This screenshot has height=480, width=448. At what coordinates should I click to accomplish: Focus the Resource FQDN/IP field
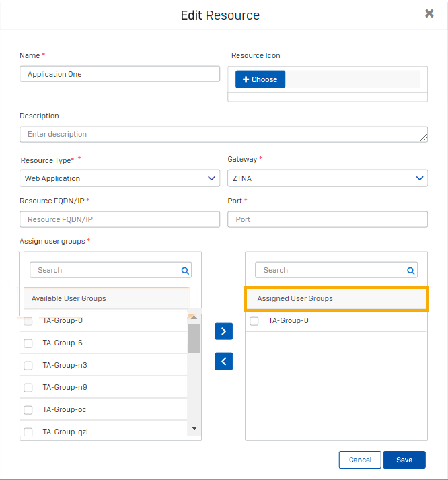click(x=120, y=219)
